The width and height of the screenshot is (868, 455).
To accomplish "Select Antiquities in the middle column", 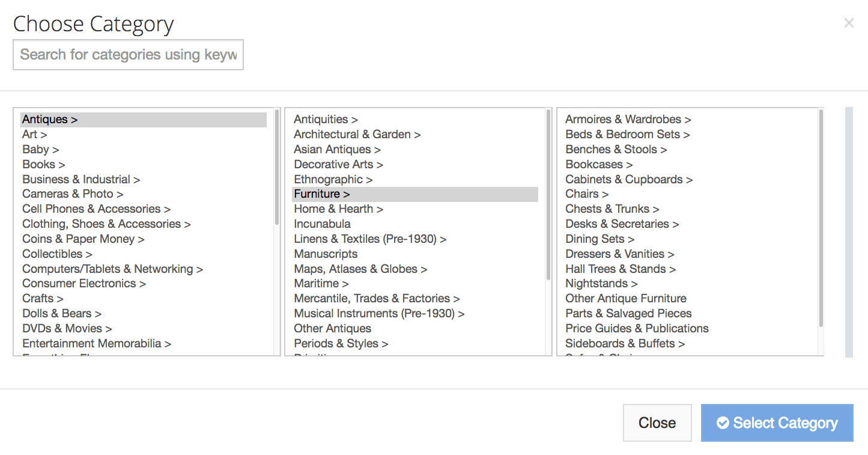I will coord(326,120).
